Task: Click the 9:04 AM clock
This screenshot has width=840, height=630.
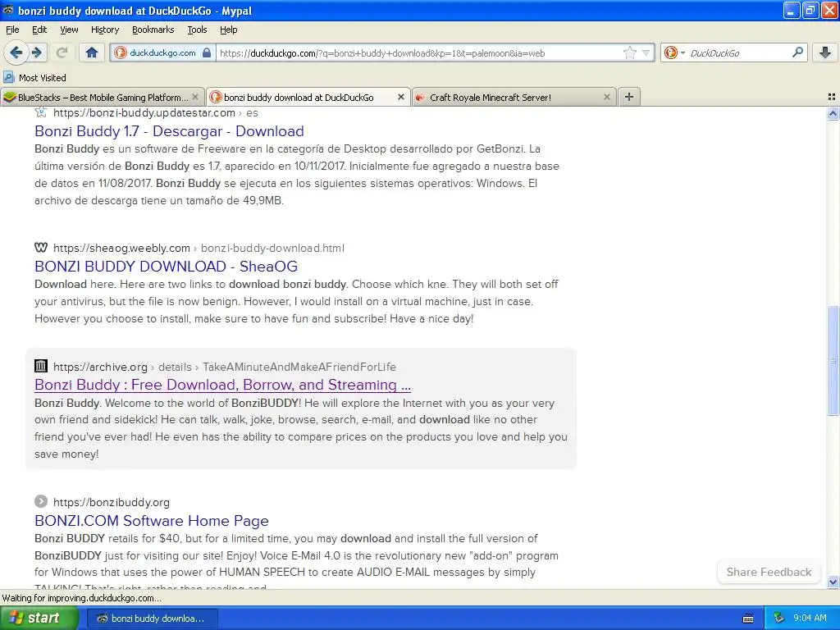Action: pos(810,619)
